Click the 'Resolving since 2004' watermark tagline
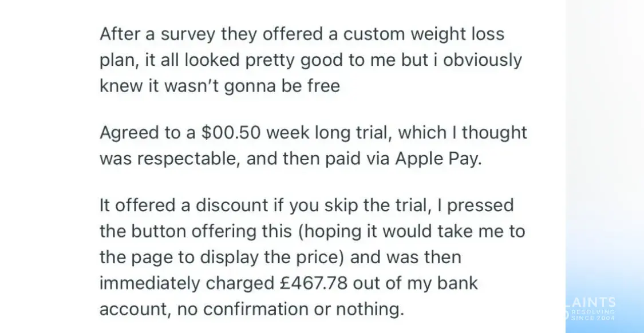The image size is (644, 333). tap(592, 315)
